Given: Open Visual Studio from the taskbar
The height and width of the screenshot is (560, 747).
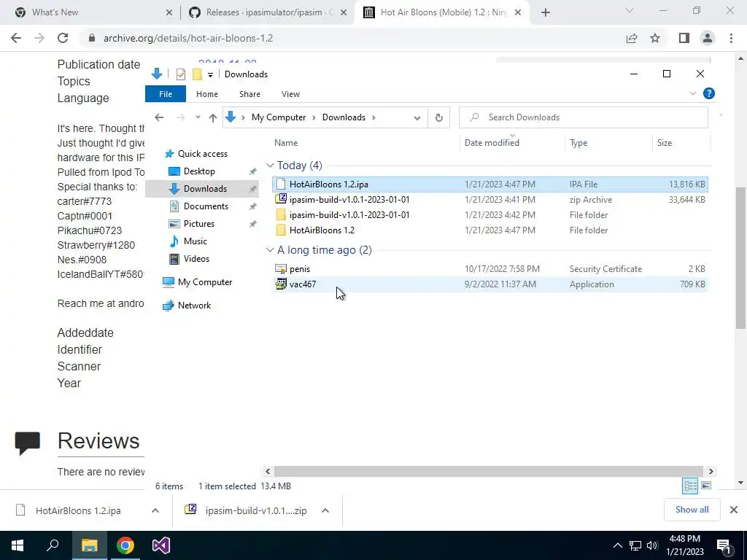Looking at the screenshot, I should click(x=161, y=545).
